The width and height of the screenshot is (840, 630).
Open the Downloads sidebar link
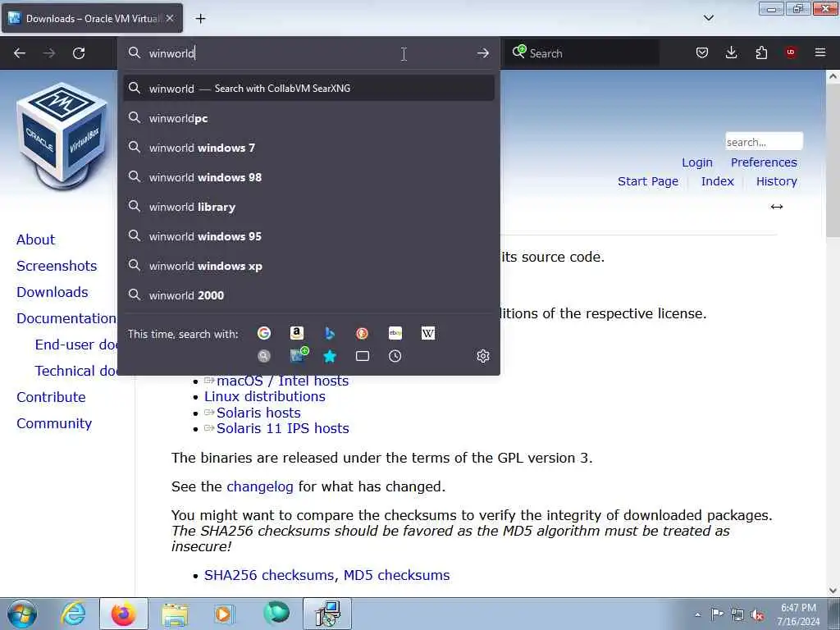tap(52, 292)
